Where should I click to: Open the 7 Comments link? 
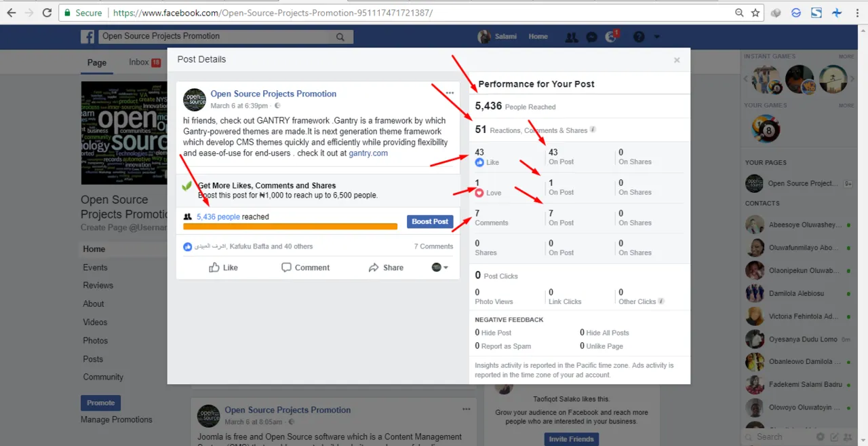(x=433, y=246)
